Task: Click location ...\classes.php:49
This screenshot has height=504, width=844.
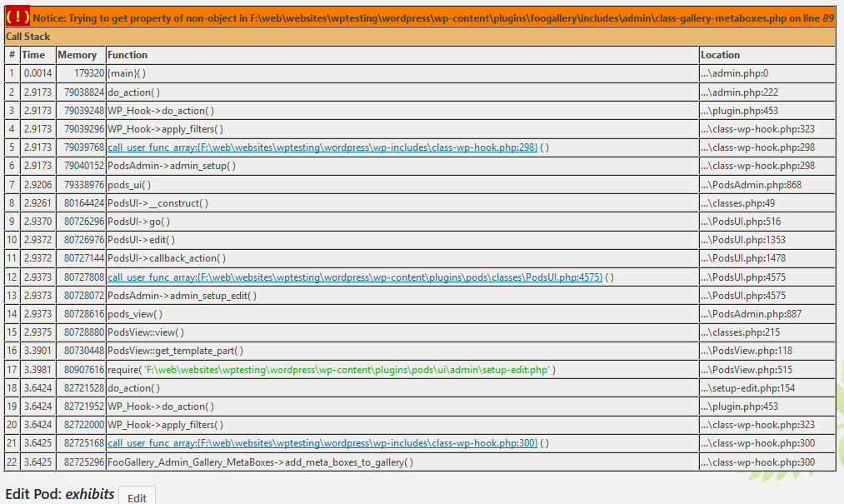Action: pyautogui.click(x=738, y=203)
